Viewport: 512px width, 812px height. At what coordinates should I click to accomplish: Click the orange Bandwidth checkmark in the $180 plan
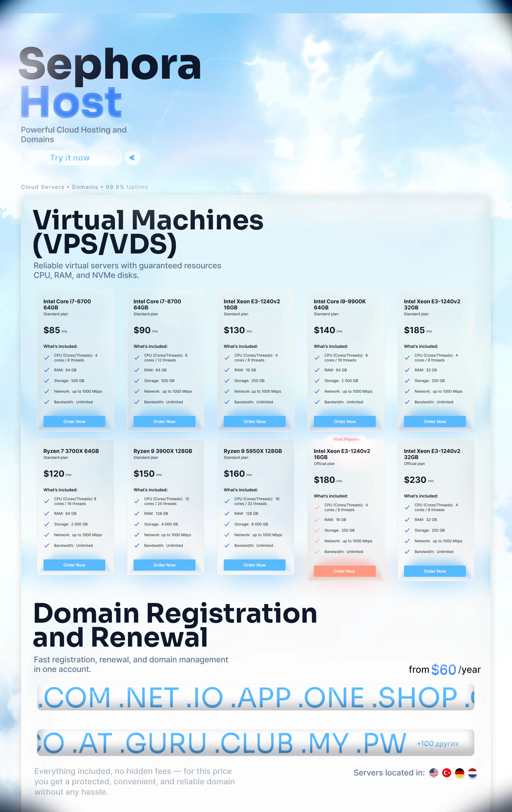pos(317,552)
